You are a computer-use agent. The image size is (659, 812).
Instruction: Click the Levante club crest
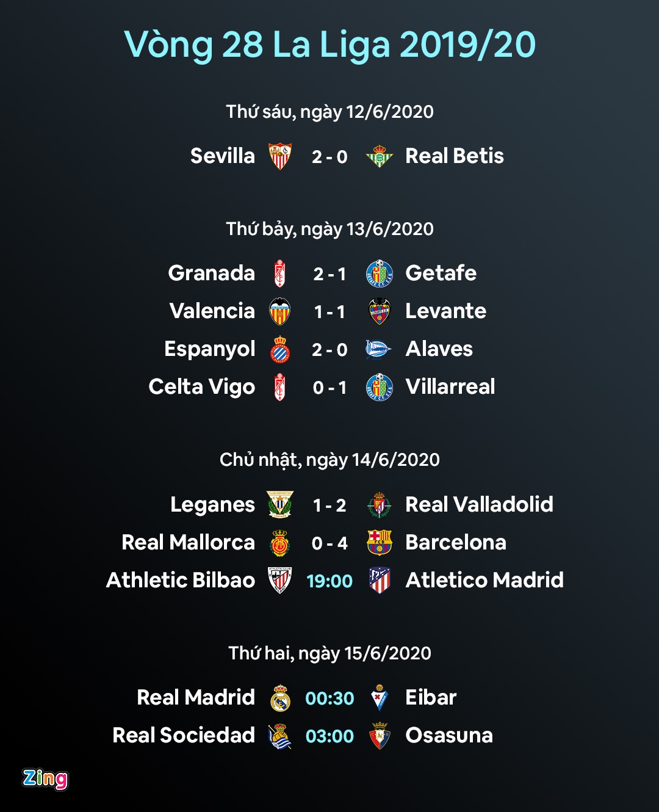[380, 311]
